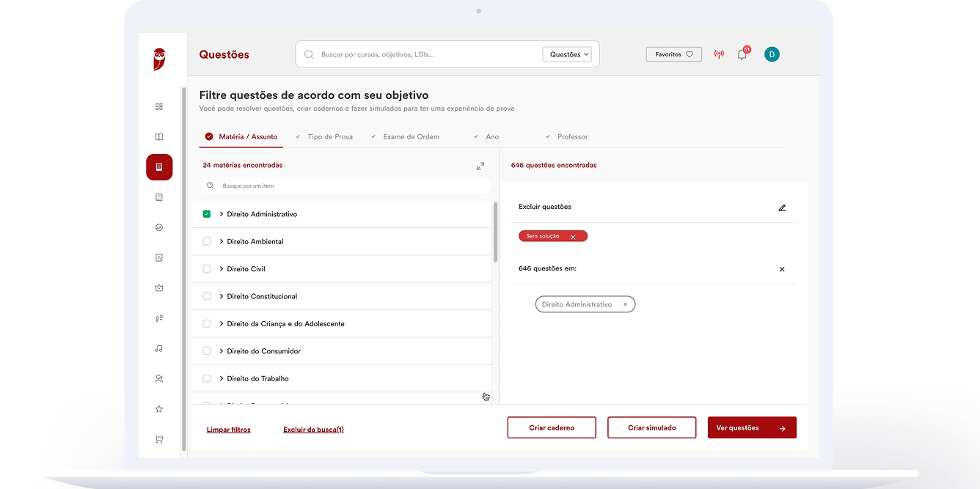The height and width of the screenshot is (489, 980).
Task: Click the Ver questões button
Action: click(x=751, y=428)
